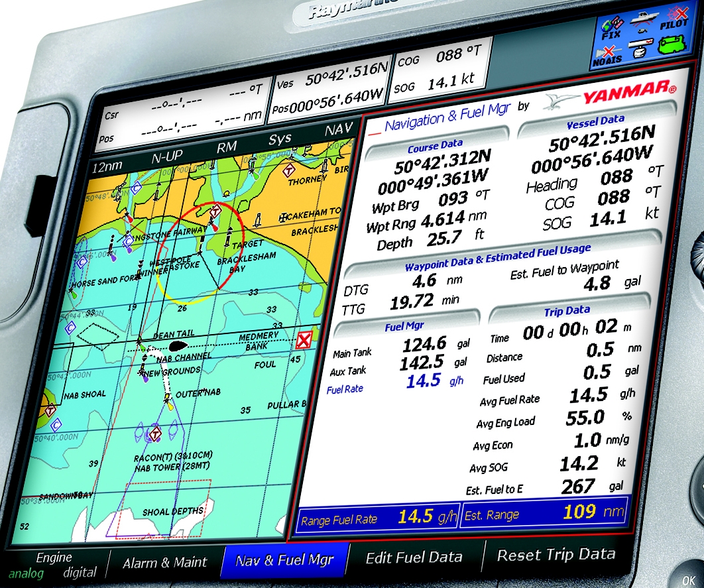Click the Range Fuel Rate 14.5 g/h box

point(378,518)
